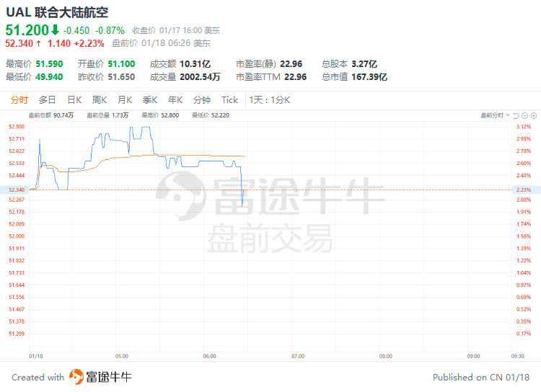Viewport: 541px width, 392px height.
Task: Click the chart reset undo arrow icon
Action: pyautogui.click(x=516, y=115)
